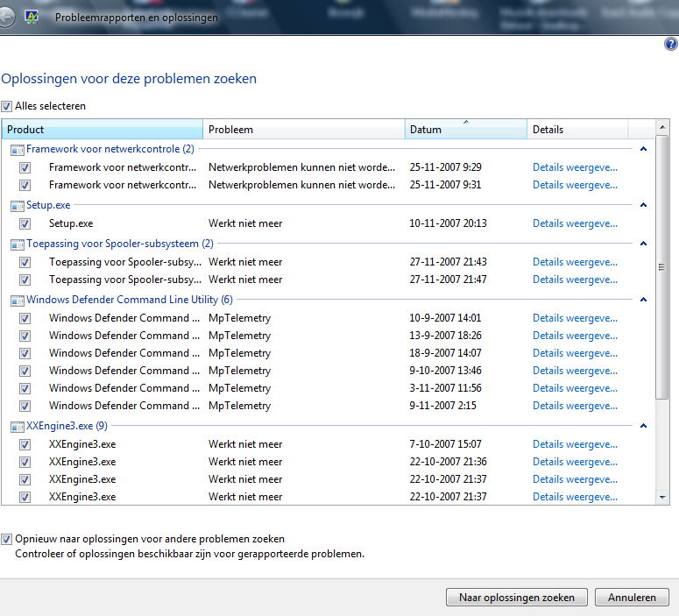Uncheck Windows Defender entry dated 9-10-2007 13:46
This screenshot has height=616, width=679.
click(25, 372)
